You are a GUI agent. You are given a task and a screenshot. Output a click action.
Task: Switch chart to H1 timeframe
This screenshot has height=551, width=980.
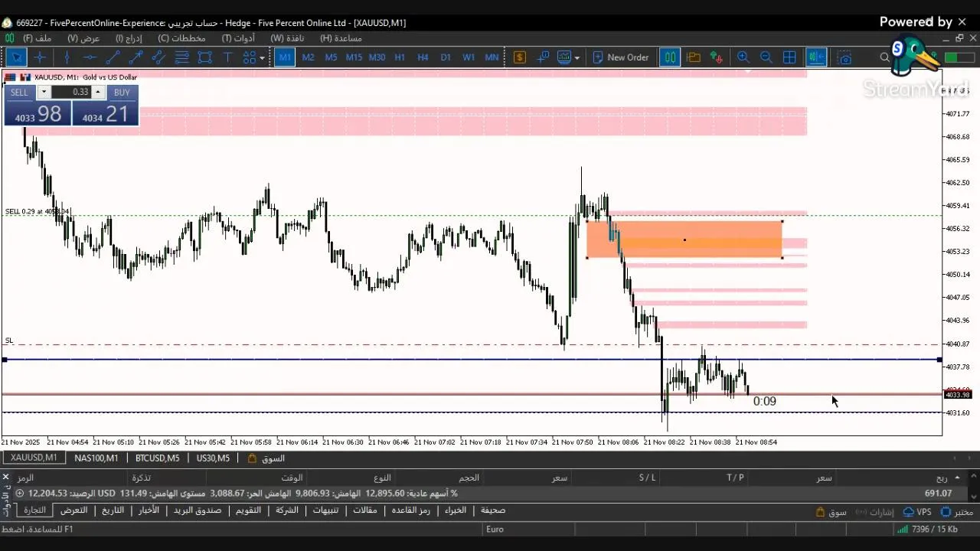click(x=400, y=57)
